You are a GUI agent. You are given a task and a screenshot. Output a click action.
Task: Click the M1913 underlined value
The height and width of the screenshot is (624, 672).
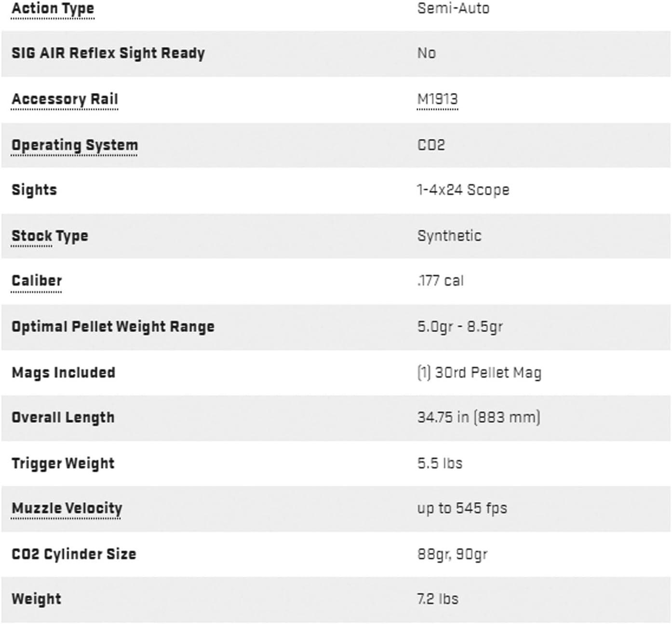click(437, 99)
